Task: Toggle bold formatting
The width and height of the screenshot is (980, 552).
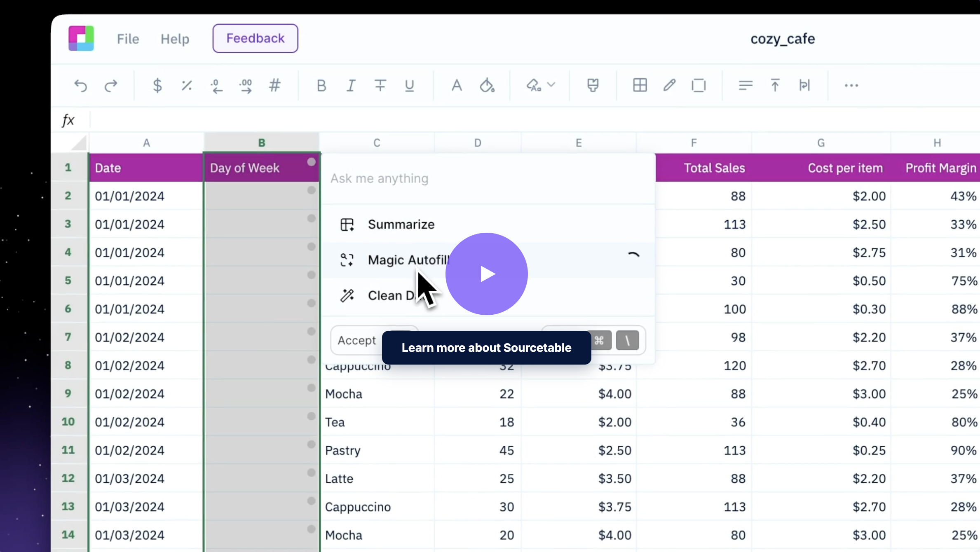Action: [321, 86]
